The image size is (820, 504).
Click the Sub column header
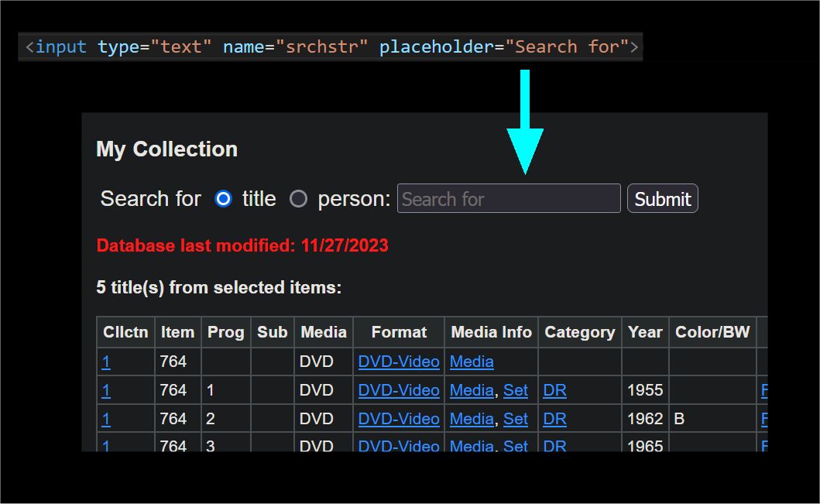point(273,332)
